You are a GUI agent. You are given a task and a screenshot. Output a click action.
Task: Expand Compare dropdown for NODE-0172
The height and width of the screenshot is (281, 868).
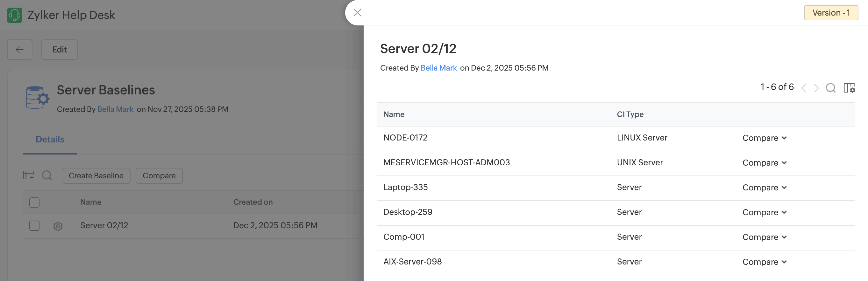click(x=764, y=138)
